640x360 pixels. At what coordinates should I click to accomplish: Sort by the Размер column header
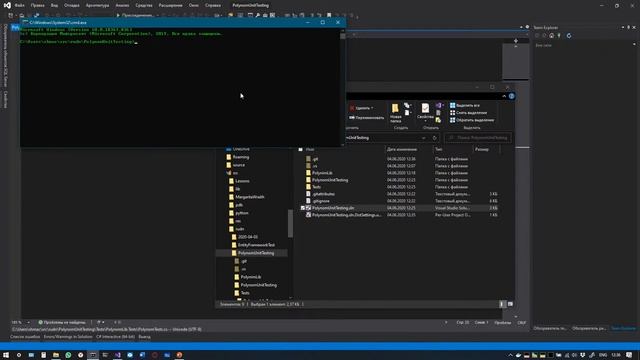pos(482,149)
